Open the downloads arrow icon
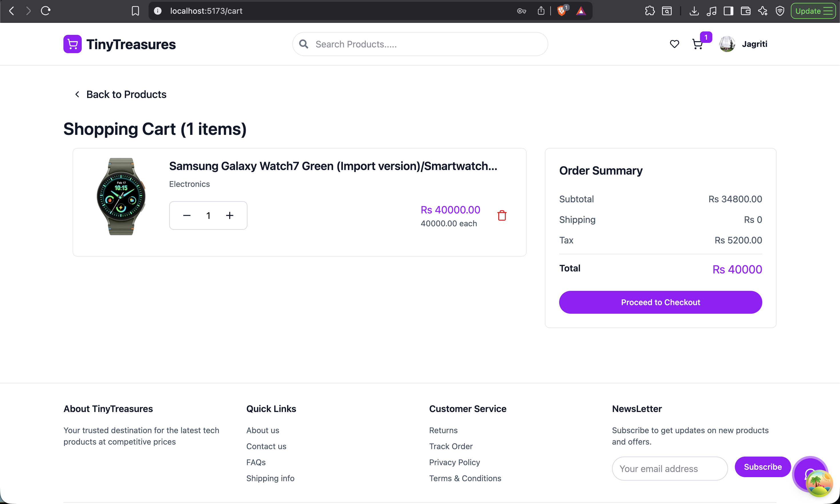Viewport: 840px width, 504px height. pyautogui.click(x=694, y=11)
